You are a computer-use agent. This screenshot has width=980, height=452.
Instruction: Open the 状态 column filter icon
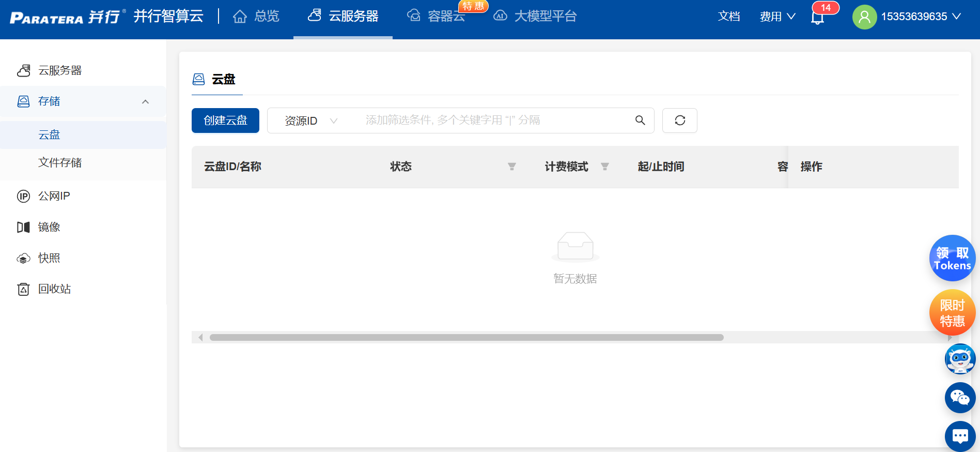click(x=512, y=167)
